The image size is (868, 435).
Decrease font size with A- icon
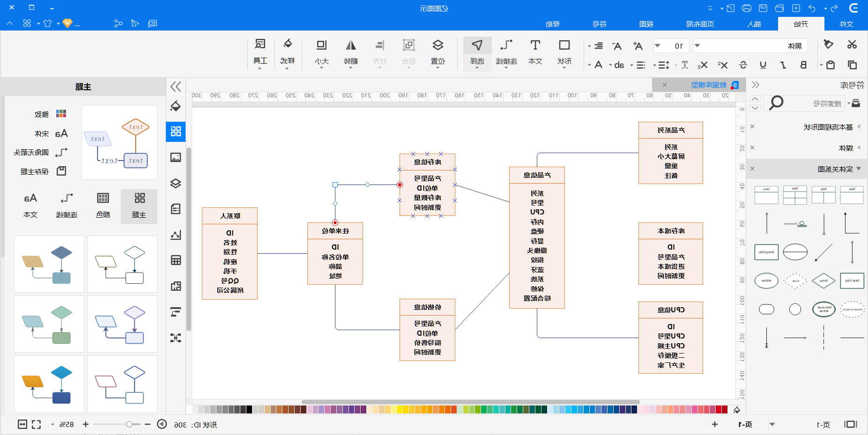pyautogui.click(x=617, y=45)
